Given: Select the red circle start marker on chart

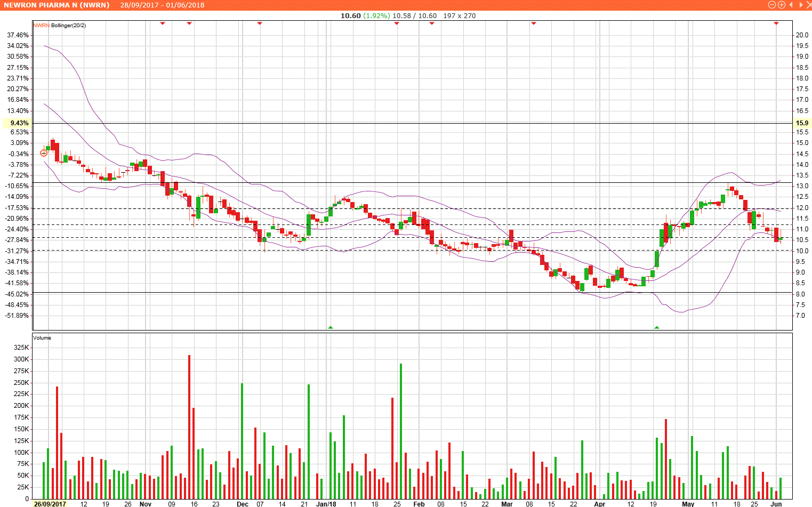Looking at the screenshot, I should tap(44, 153).
